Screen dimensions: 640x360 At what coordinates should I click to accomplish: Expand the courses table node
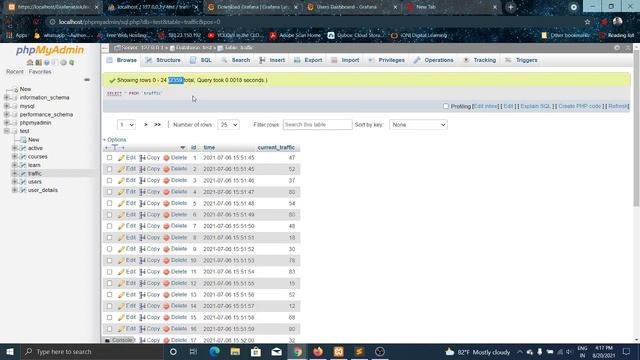[x=15, y=157]
